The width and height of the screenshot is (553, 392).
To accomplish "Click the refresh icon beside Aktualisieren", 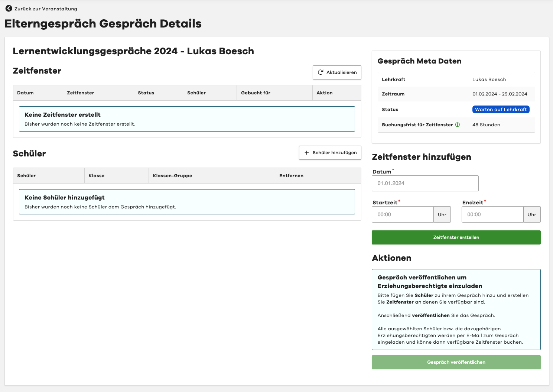I will [x=321, y=72].
